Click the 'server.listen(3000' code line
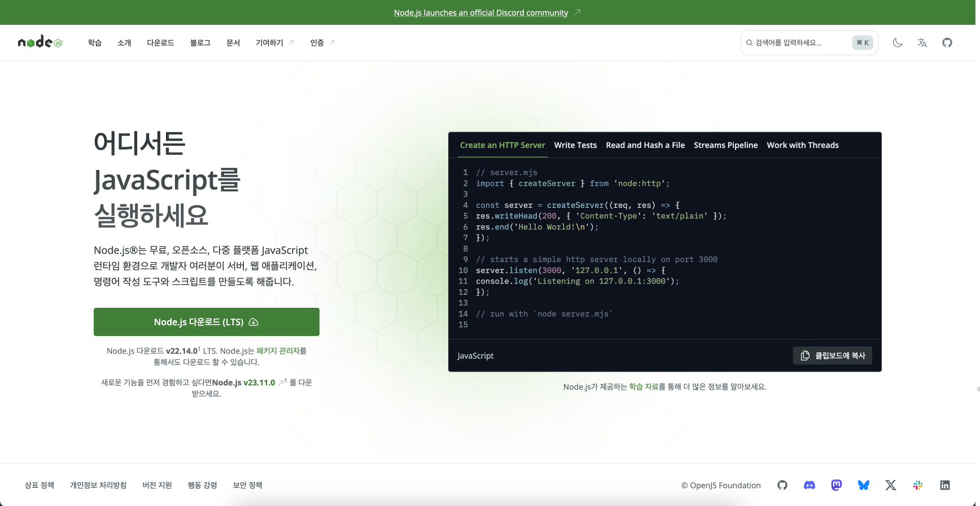 click(571, 271)
